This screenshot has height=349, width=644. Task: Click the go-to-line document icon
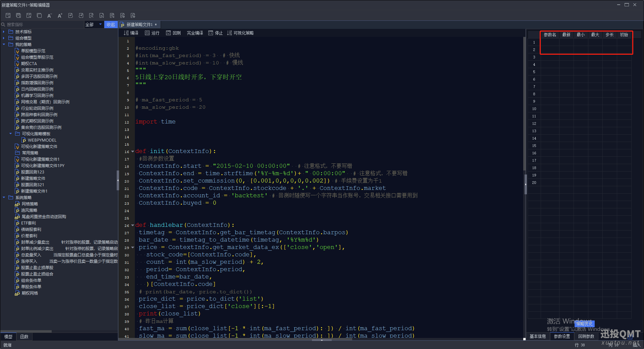click(112, 15)
